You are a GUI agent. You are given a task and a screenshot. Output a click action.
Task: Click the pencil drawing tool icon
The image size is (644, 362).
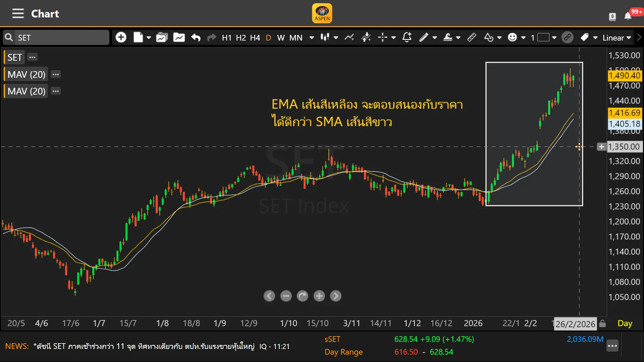coord(424,37)
